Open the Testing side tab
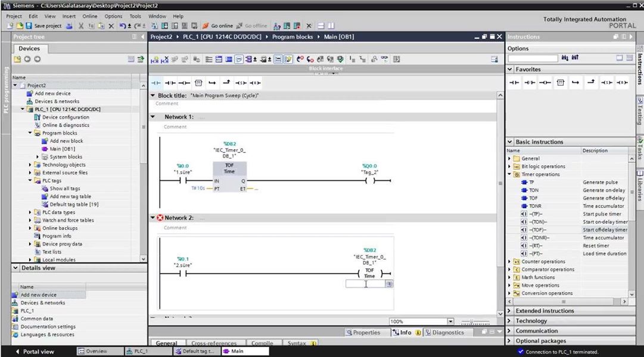Image resolution: width=644 pixels, height=357 pixels. click(x=640, y=111)
